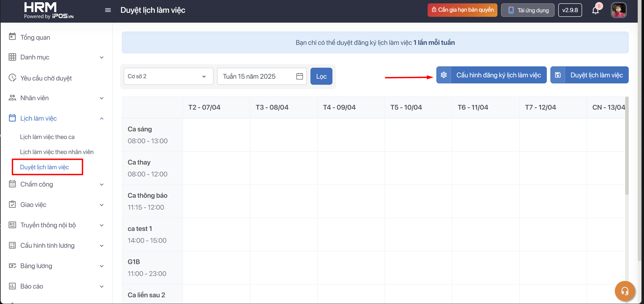Open Lịch làm việc theo ca

click(x=47, y=137)
